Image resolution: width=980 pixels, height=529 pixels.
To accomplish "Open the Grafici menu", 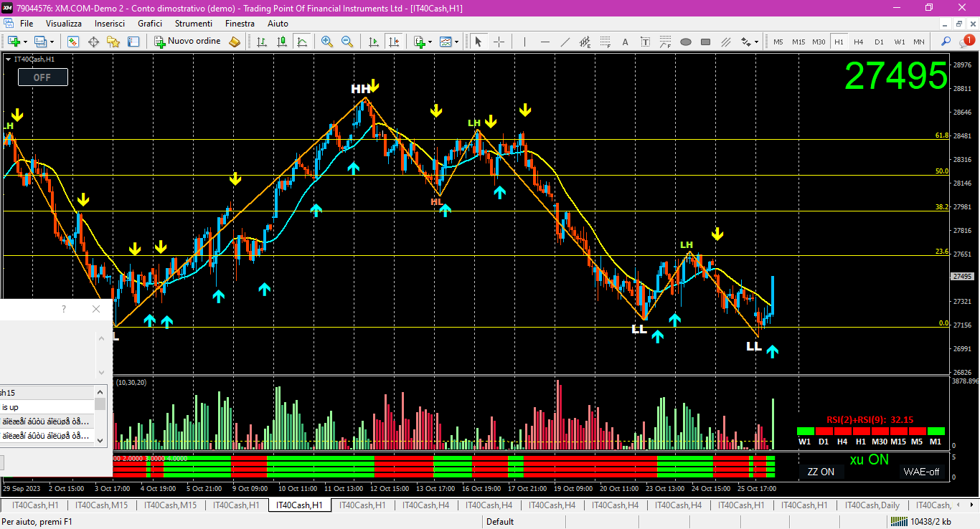I will click(150, 24).
